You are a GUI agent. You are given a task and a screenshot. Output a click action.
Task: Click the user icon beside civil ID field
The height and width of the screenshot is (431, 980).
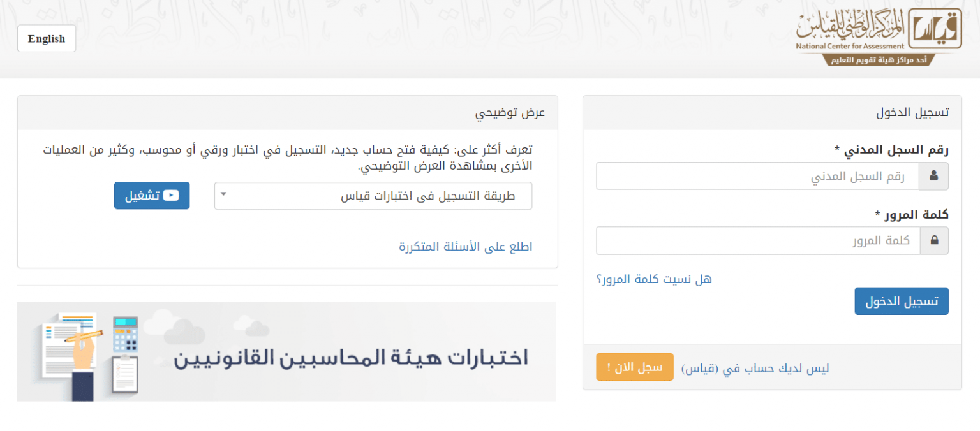click(x=933, y=176)
